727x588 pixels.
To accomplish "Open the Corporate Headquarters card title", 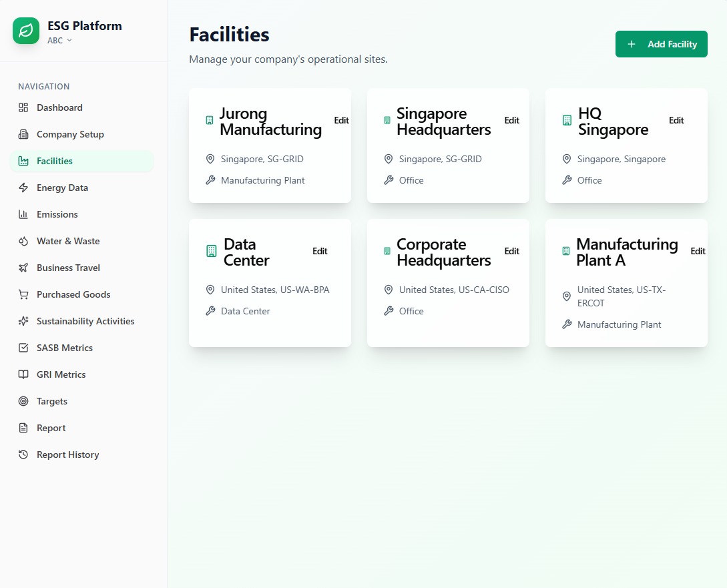I will point(443,252).
